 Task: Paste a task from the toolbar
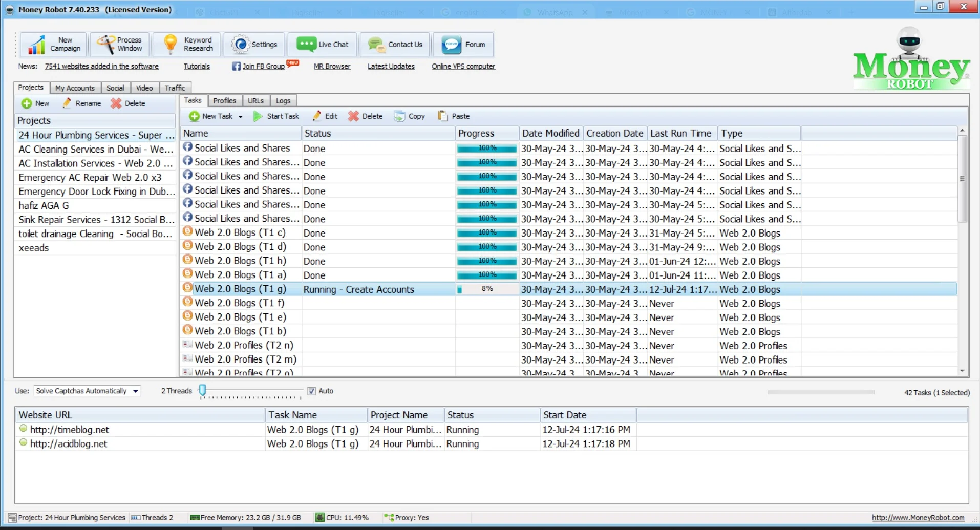(x=454, y=116)
